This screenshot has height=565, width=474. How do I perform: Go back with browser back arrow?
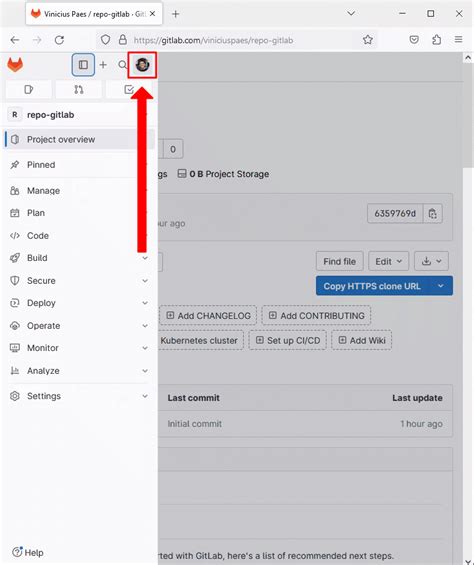[15, 40]
